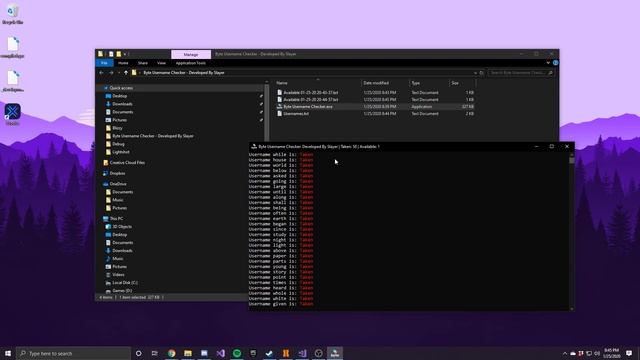Open Task View on the taskbar

click(x=155, y=353)
